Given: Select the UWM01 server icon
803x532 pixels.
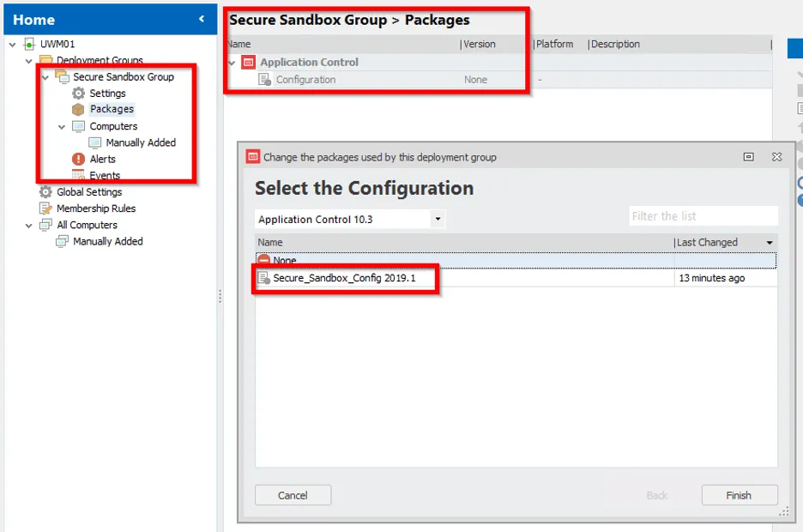Looking at the screenshot, I should tap(29, 45).
